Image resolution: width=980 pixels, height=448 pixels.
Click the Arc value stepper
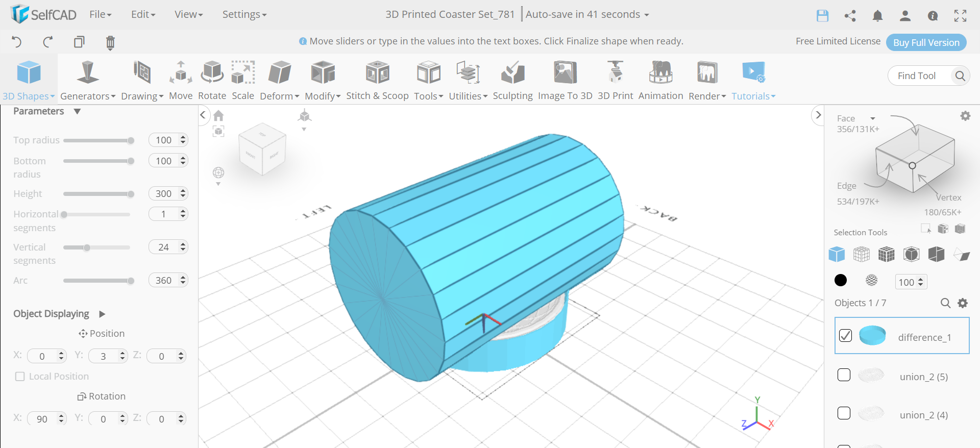pyautogui.click(x=183, y=280)
